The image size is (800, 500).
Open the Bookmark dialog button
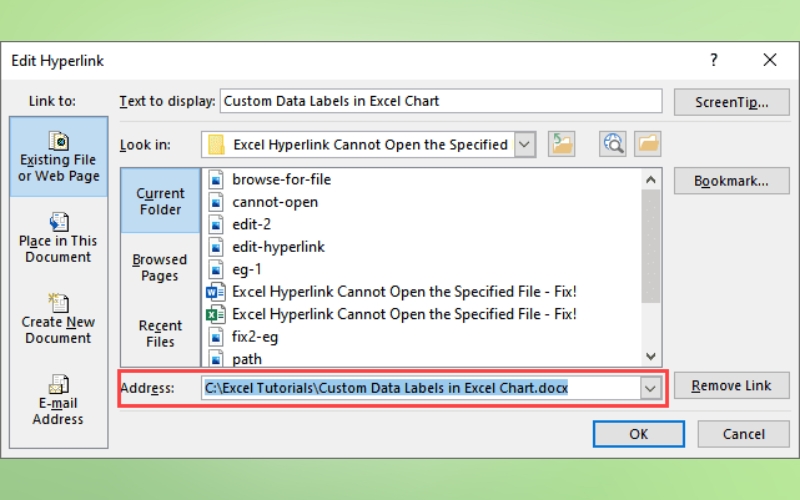point(729,182)
